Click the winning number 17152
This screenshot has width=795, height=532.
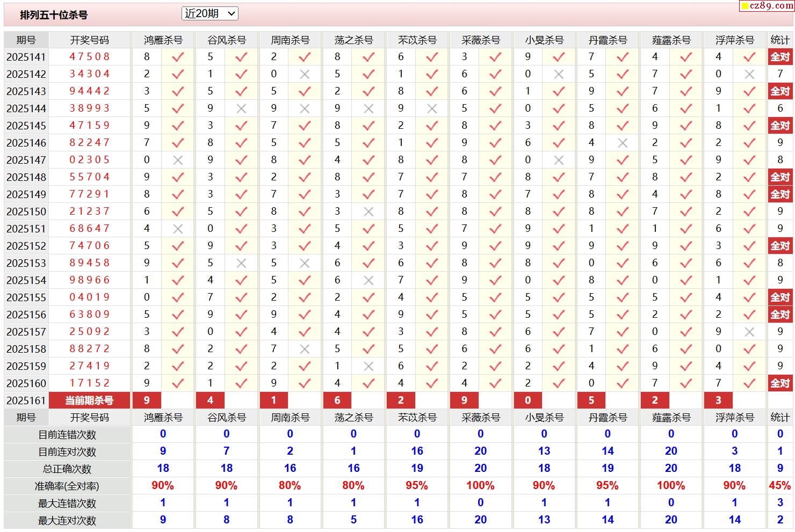tap(89, 383)
